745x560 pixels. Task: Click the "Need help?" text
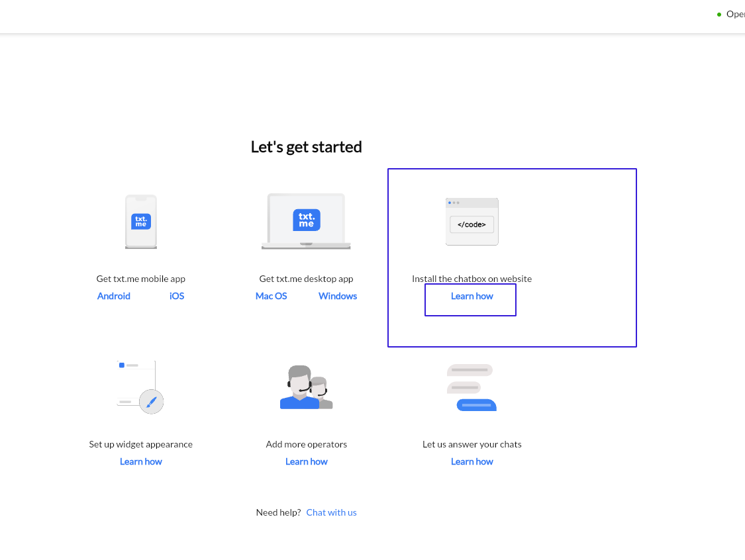[278, 512]
